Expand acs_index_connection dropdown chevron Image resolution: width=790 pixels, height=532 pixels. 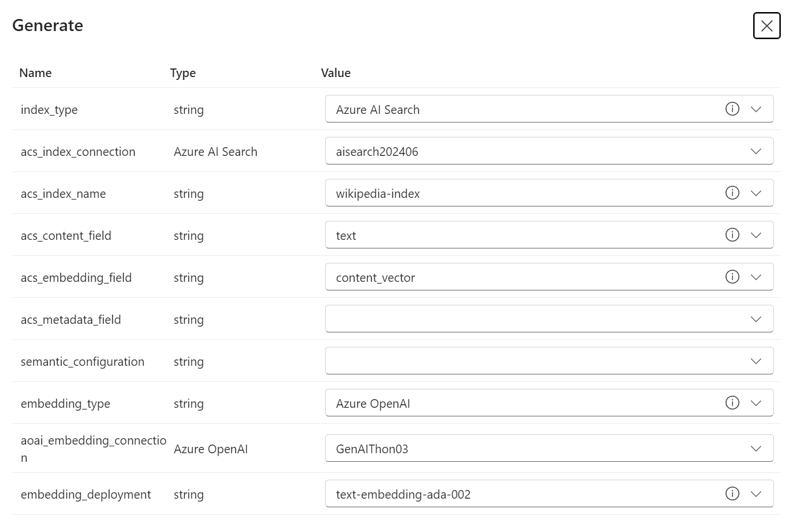tap(756, 151)
